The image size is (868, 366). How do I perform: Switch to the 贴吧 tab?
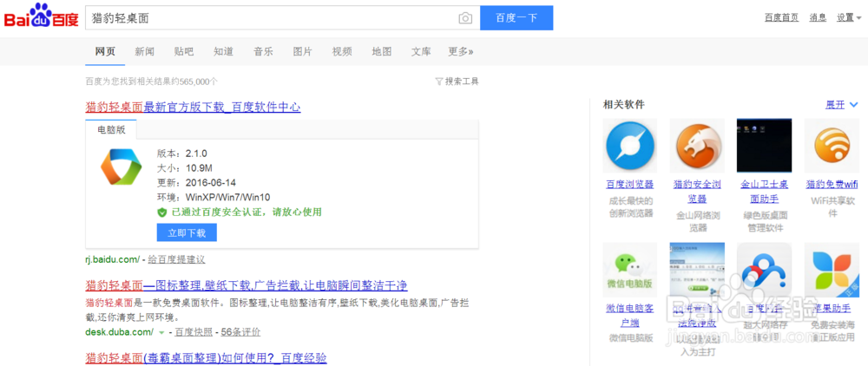point(184,52)
